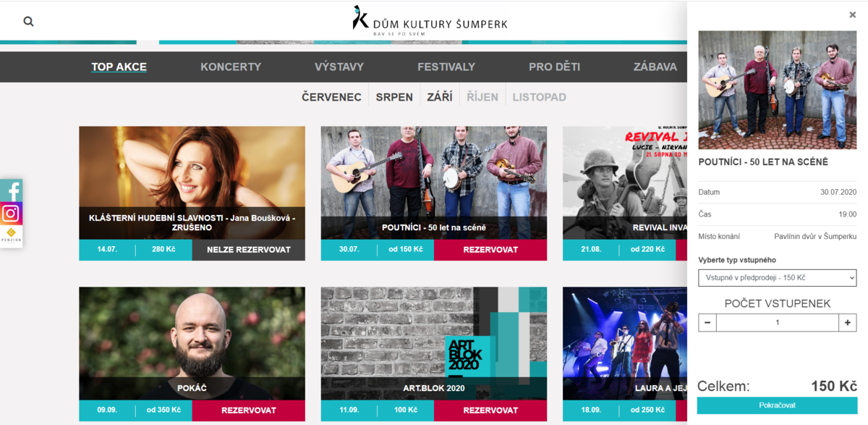Viewport: 868px width, 425px height.
Task: Select the FESTIVALY category
Action: 446,67
